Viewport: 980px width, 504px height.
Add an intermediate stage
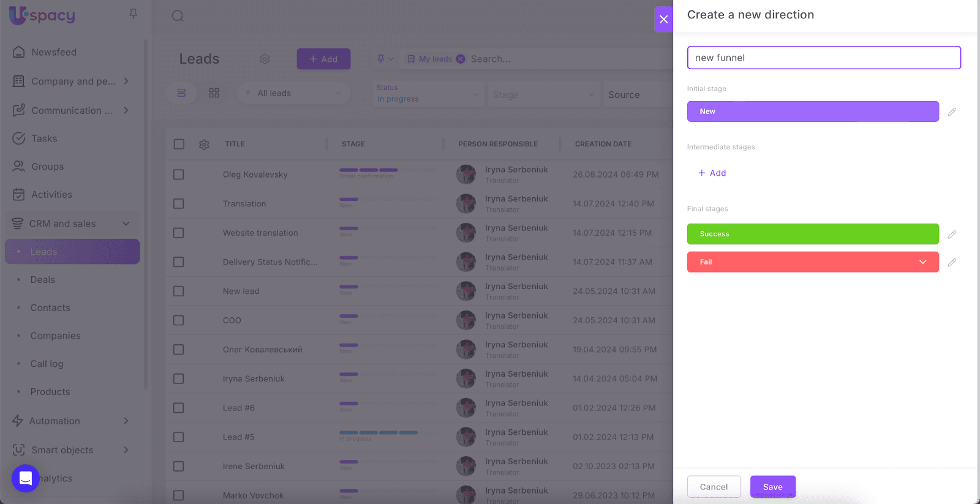(x=712, y=173)
